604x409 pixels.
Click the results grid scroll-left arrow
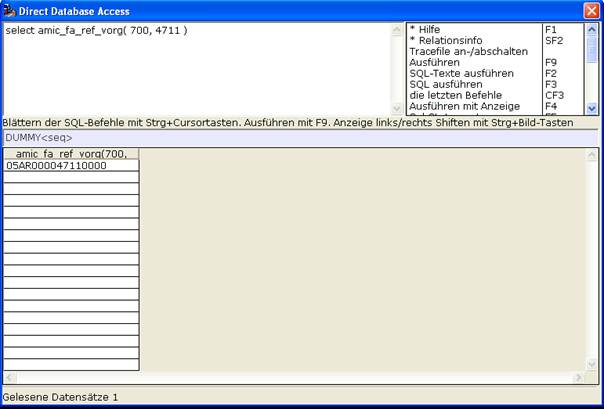(10, 377)
